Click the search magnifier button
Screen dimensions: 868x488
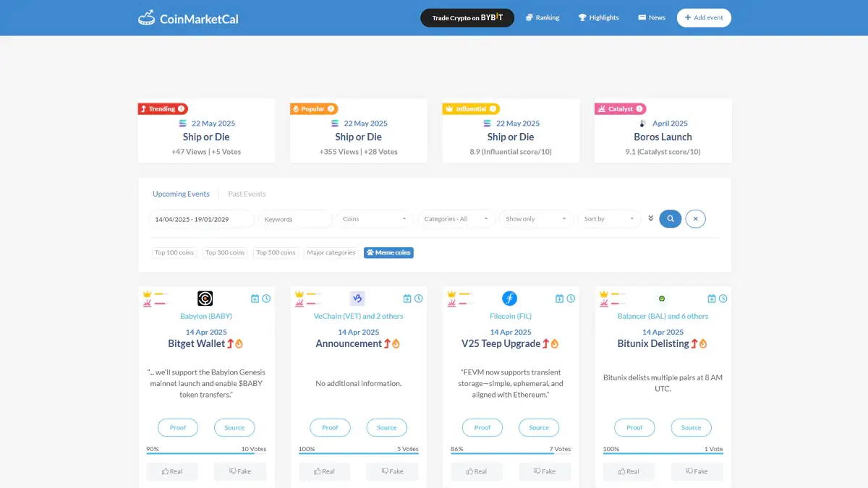click(671, 218)
